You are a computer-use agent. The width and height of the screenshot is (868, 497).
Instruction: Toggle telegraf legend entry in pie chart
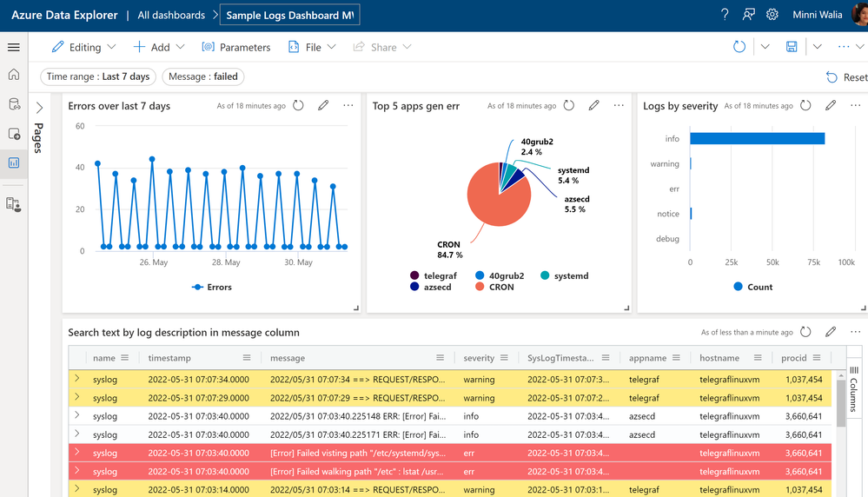click(x=433, y=275)
